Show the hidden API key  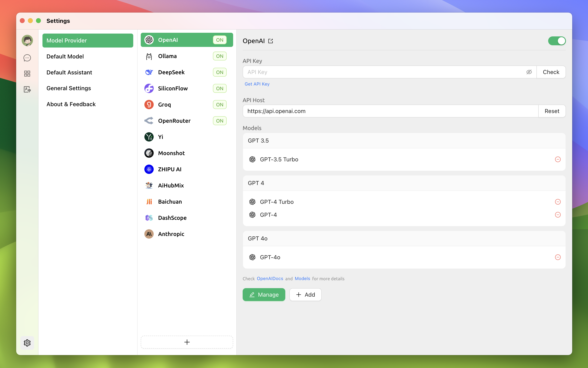(x=529, y=72)
